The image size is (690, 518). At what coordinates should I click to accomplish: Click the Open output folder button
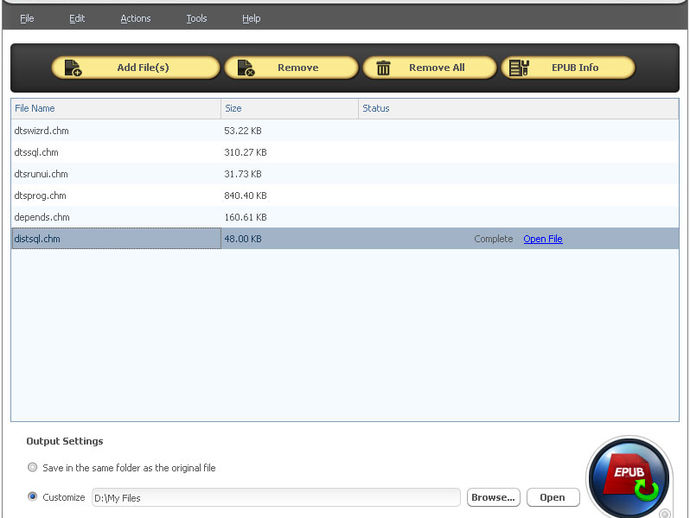pyautogui.click(x=553, y=497)
